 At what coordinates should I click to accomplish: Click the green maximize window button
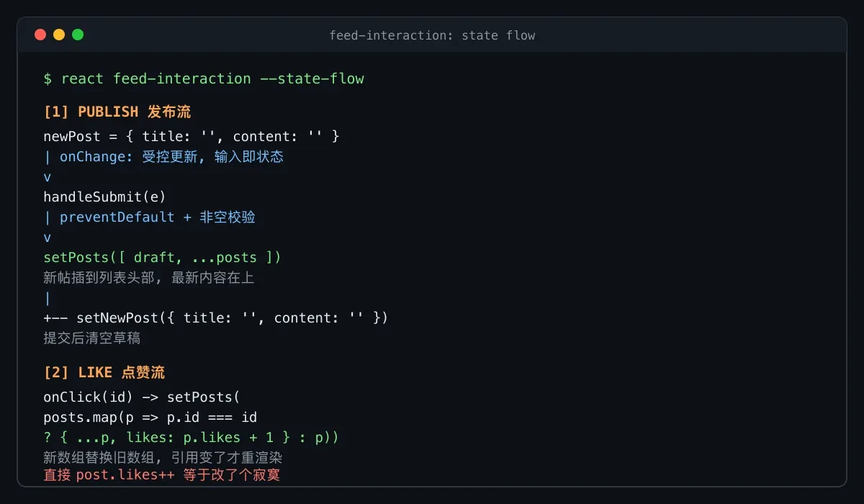(78, 35)
